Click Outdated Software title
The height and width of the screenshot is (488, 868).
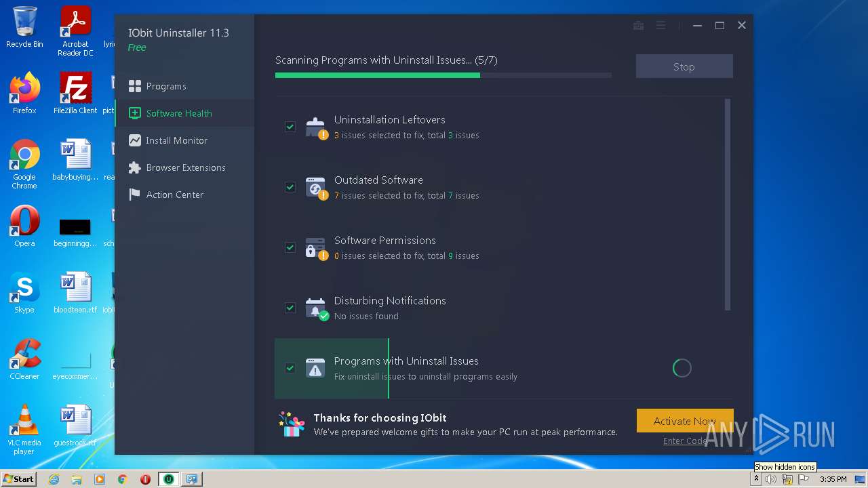pos(378,180)
